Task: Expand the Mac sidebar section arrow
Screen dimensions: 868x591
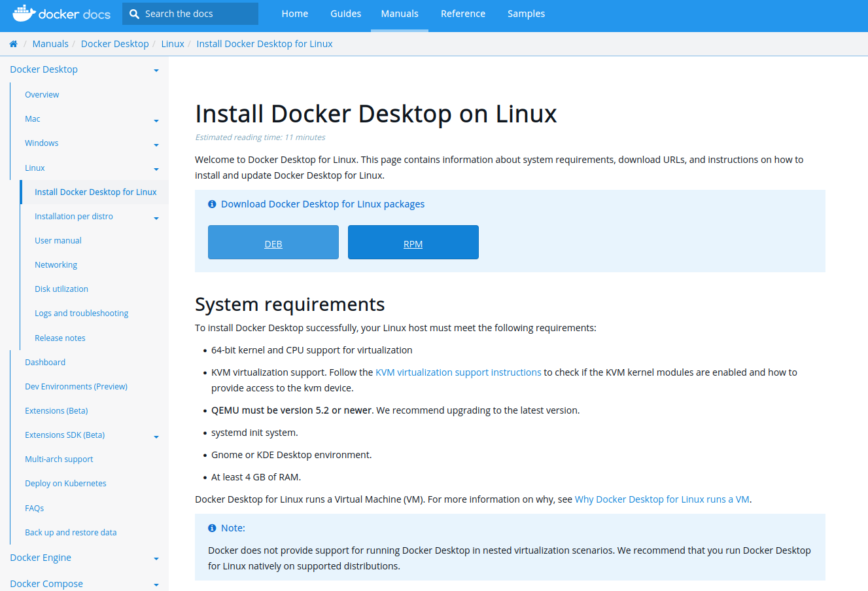Action: click(x=156, y=120)
